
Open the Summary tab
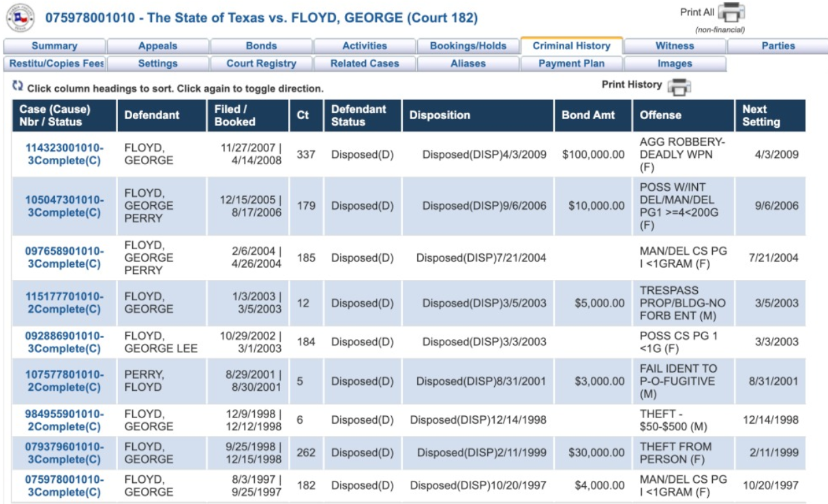(x=55, y=46)
